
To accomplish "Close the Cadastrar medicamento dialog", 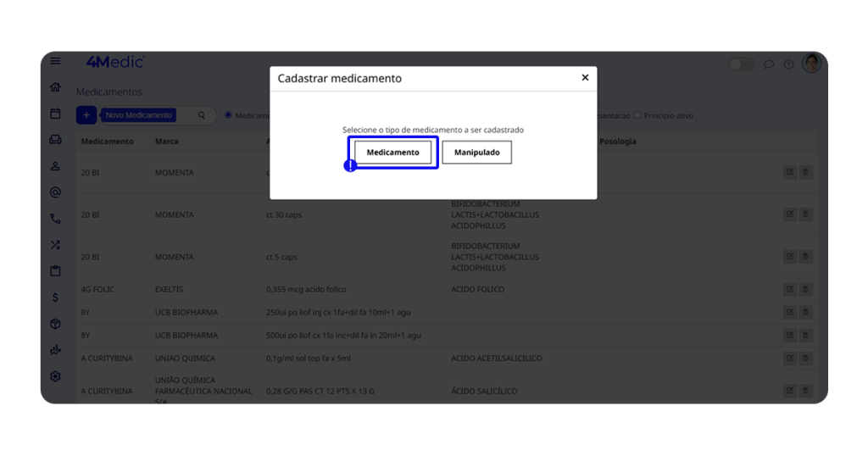I will 585,78.
